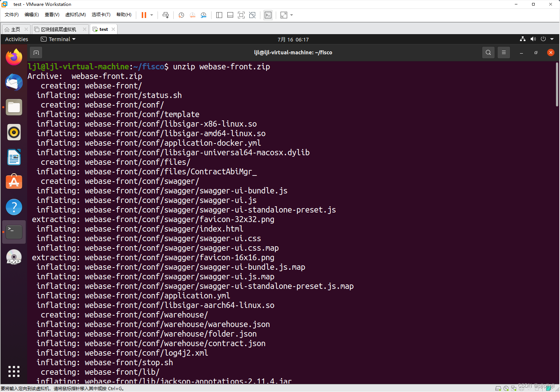Click the line 'webase-front/stop.sh'
This screenshot has width=560, height=392.
click(129, 362)
